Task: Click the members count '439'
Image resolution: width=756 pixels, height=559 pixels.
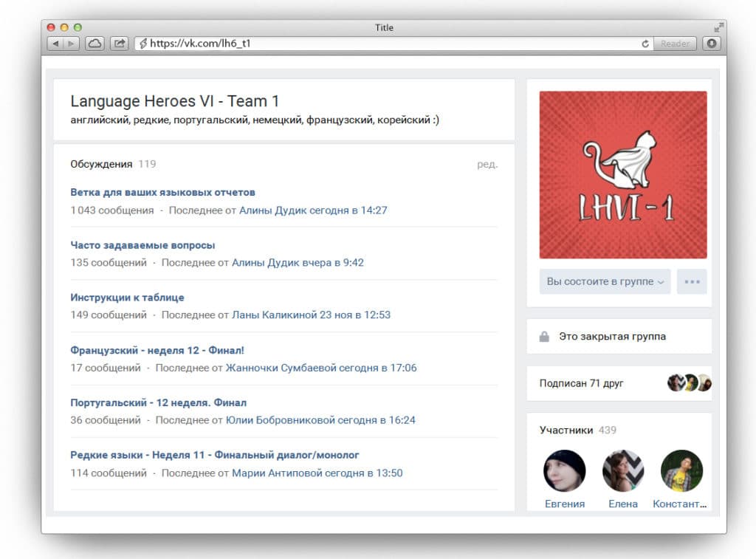Action: click(607, 431)
